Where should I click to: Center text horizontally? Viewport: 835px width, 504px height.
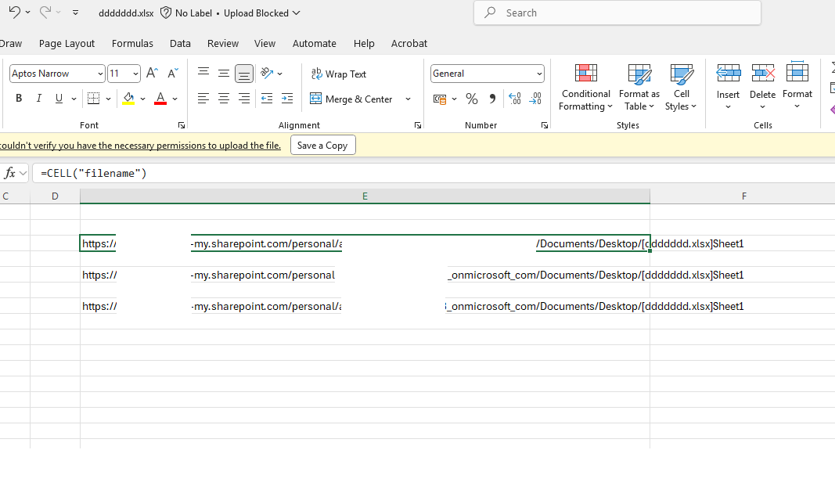224,98
